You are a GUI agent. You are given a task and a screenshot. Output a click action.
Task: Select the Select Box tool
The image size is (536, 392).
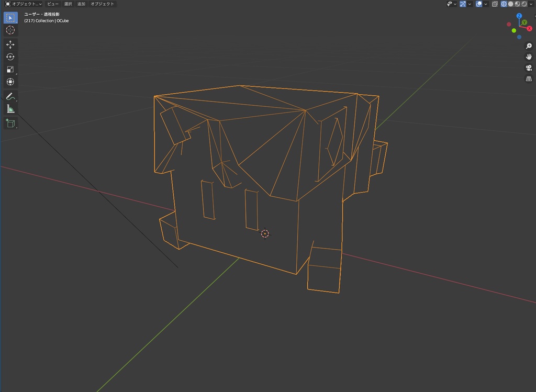coord(10,18)
